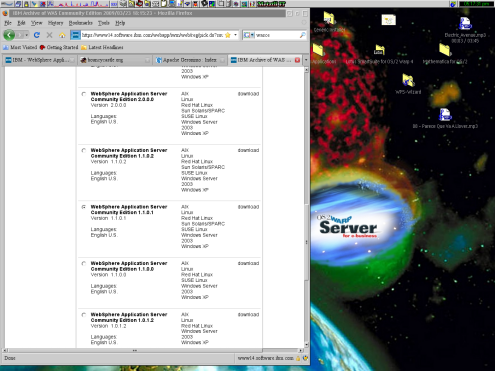This screenshot has width=495, height=371.
Task: Click download link for version 1.1.0.1
Action: click(x=248, y=207)
